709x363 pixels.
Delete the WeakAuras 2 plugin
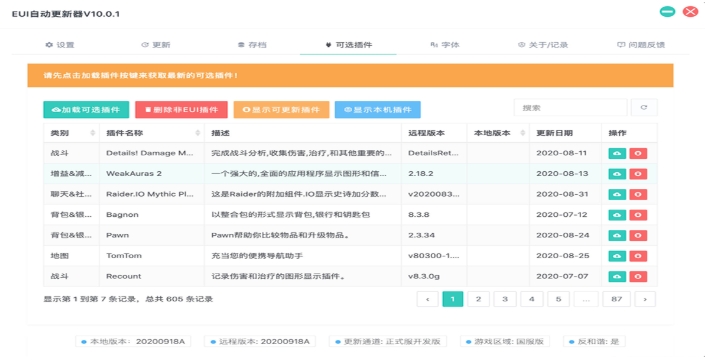[x=638, y=174]
